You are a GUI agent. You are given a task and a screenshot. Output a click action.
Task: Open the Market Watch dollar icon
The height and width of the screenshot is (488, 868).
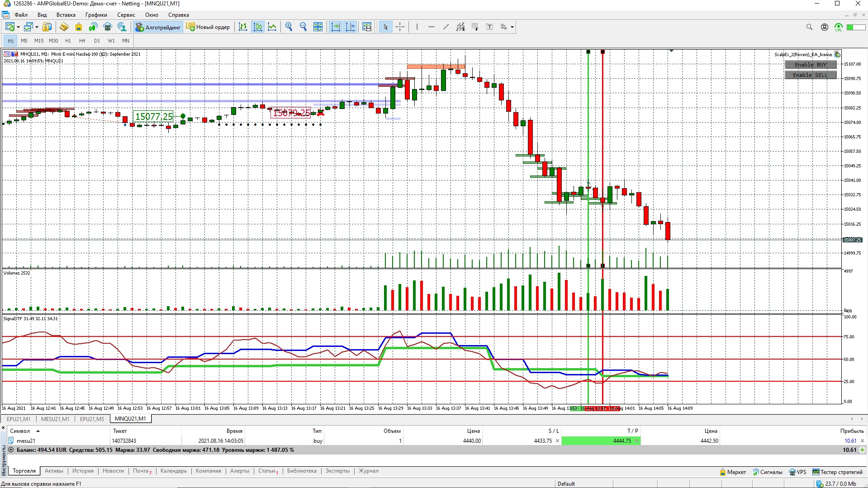[47, 27]
